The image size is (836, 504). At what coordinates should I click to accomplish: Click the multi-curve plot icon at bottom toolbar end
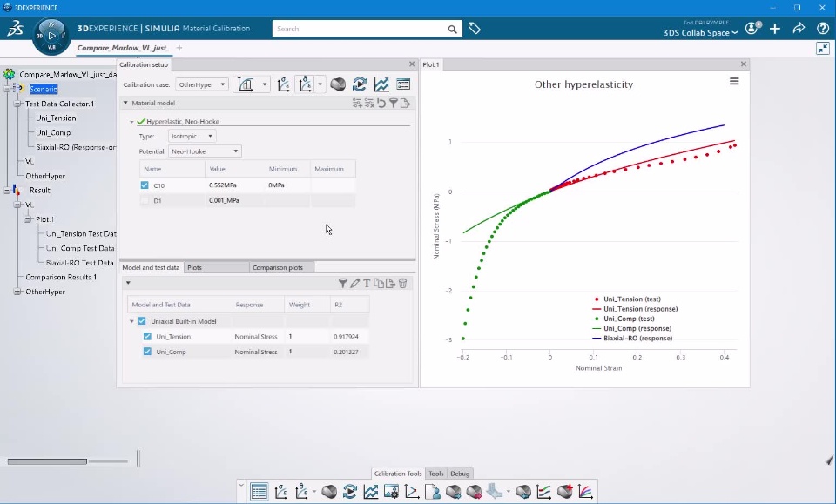tap(585, 491)
